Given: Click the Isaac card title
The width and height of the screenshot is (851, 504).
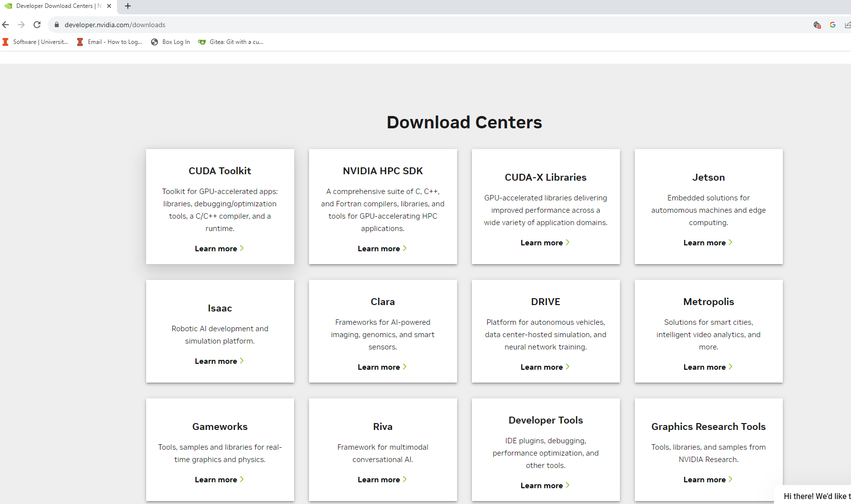Looking at the screenshot, I should (220, 308).
